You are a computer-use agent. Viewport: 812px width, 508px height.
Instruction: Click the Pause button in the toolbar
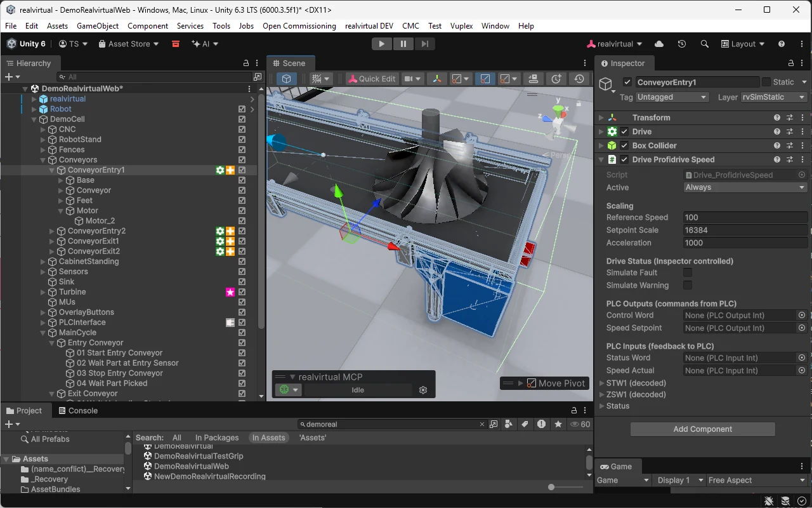point(403,44)
